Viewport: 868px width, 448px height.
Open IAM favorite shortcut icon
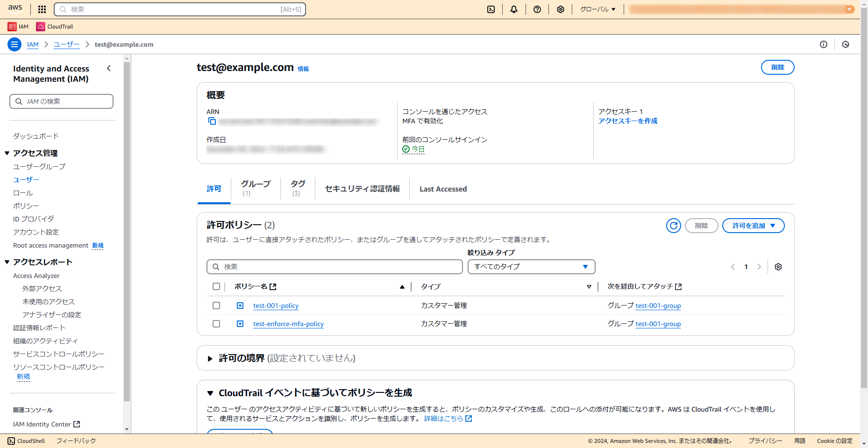click(12, 27)
